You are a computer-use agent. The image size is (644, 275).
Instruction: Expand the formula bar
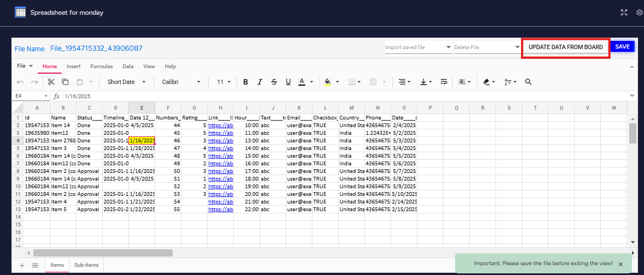[x=631, y=95]
